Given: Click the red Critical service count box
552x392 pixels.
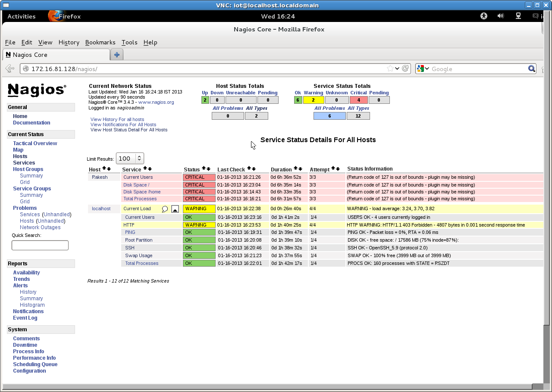Looking at the screenshot, I should coord(358,100).
